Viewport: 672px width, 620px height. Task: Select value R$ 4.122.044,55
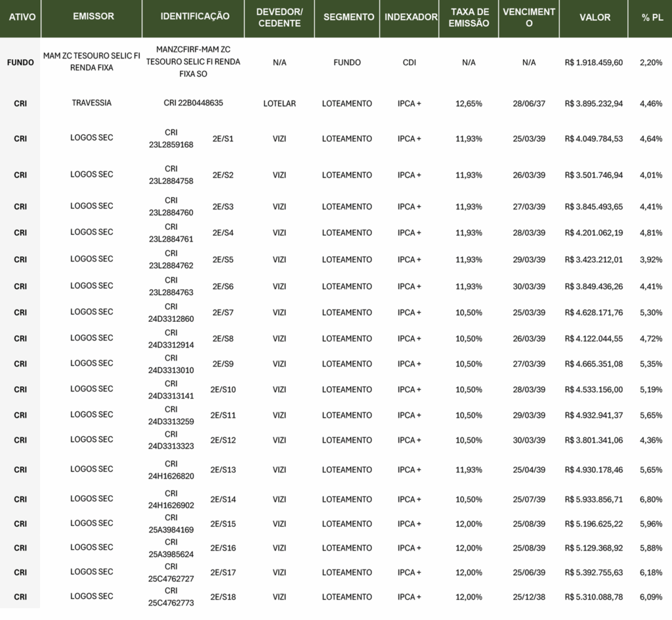click(593, 339)
